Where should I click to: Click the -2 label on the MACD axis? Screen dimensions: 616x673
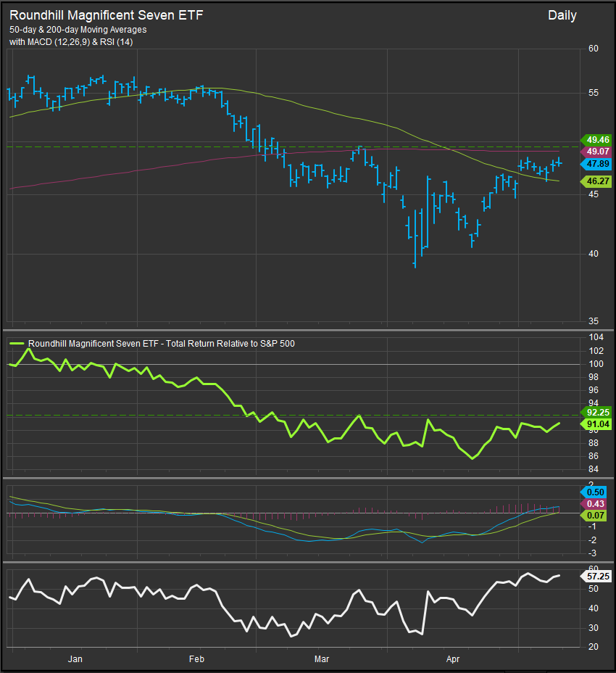point(592,540)
